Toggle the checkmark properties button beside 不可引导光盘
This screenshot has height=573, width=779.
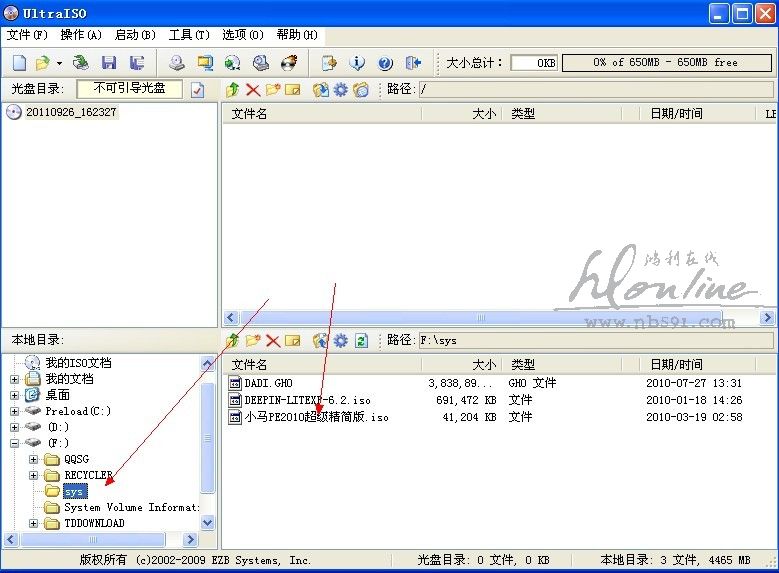(x=197, y=90)
